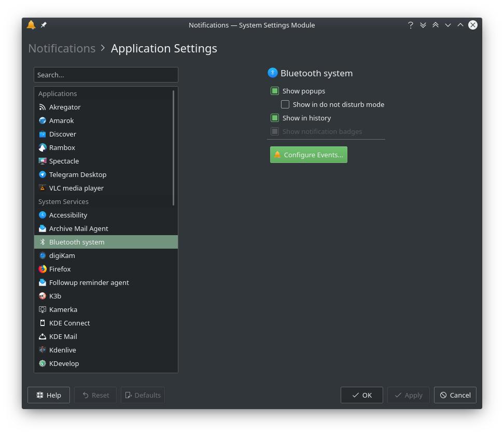This screenshot has width=504, height=435.
Task: Click the single up chevron titlebar icon
Action: coord(460,25)
